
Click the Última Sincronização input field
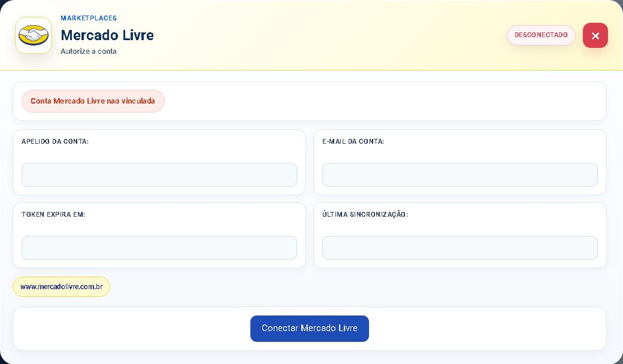(x=459, y=248)
